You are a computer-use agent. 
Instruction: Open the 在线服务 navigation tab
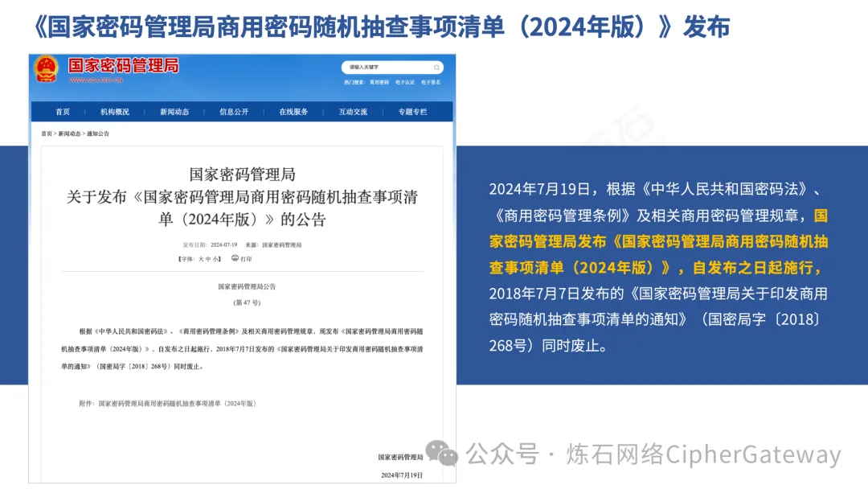click(293, 112)
